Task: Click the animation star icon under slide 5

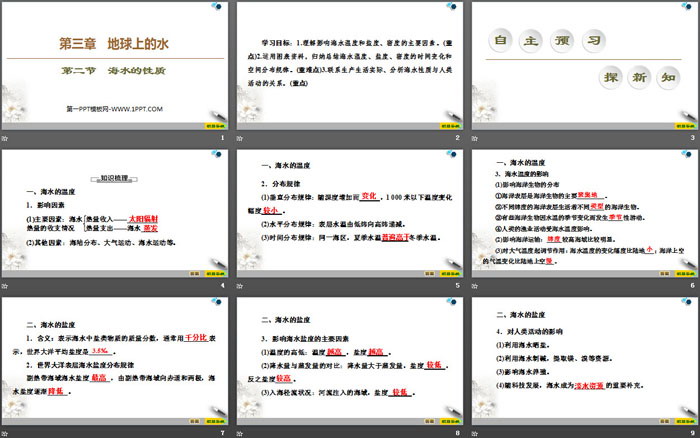Action: 240,286
